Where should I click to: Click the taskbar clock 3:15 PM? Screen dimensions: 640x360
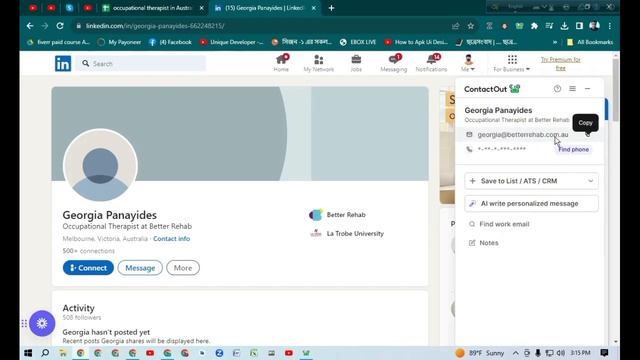point(580,353)
